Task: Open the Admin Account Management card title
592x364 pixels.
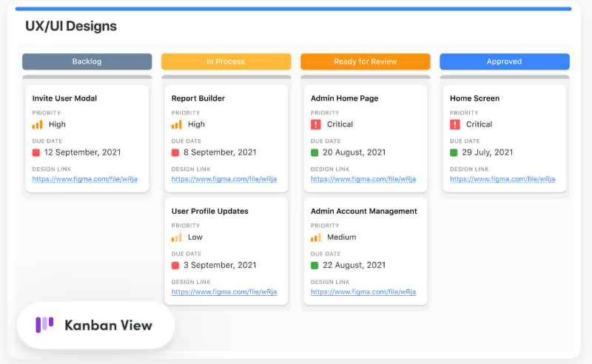Action: (x=364, y=211)
